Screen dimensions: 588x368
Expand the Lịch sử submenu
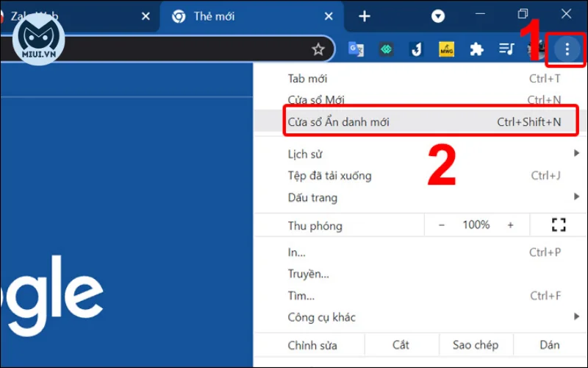tap(420, 154)
